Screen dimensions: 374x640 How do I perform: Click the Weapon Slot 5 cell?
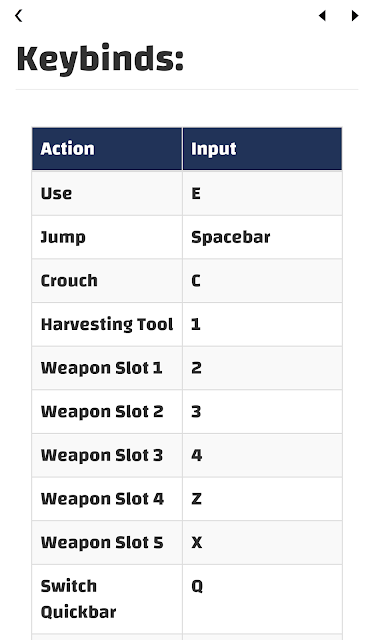pyautogui.click(x=107, y=543)
